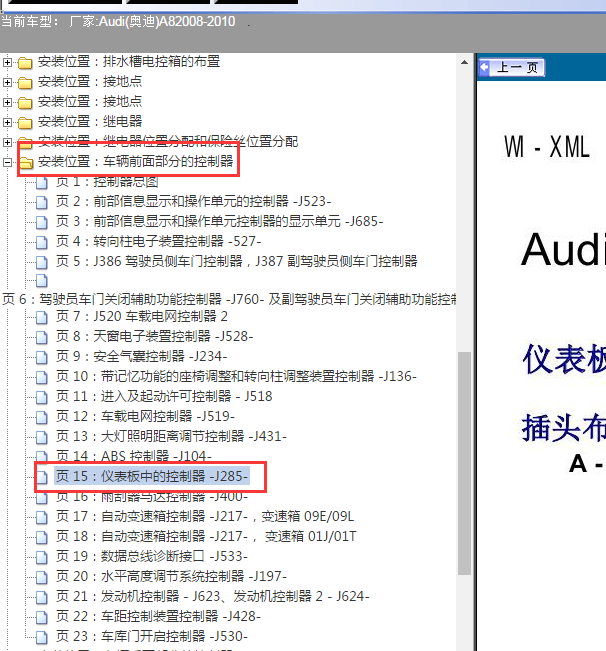Open 页 9 安全气囊控制器 -J234-
This screenshot has width=606, height=651.
[x=142, y=356]
